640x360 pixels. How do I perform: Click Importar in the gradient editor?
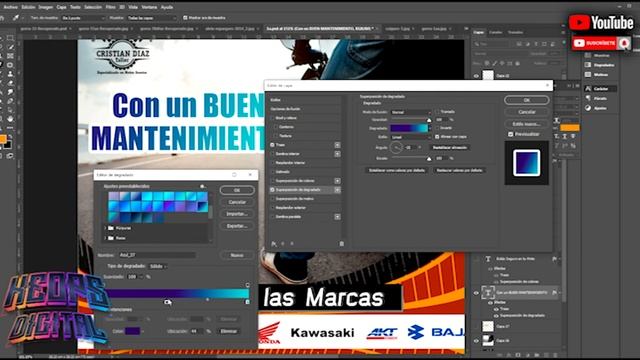pos(237,214)
